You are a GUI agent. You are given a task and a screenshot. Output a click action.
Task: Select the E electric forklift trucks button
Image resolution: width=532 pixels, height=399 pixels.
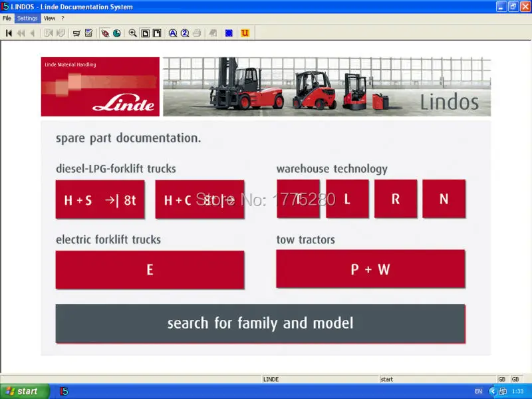(x=150, y=269)
